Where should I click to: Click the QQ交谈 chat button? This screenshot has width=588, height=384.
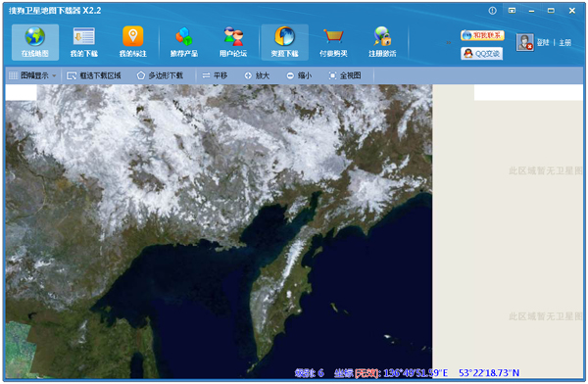482,54
